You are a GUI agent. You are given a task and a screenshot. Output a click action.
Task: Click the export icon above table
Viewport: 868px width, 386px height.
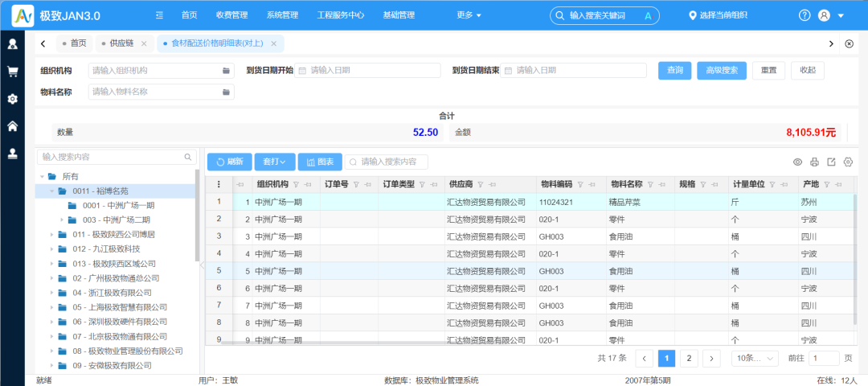pyautogui.click(x=831, y=162)
